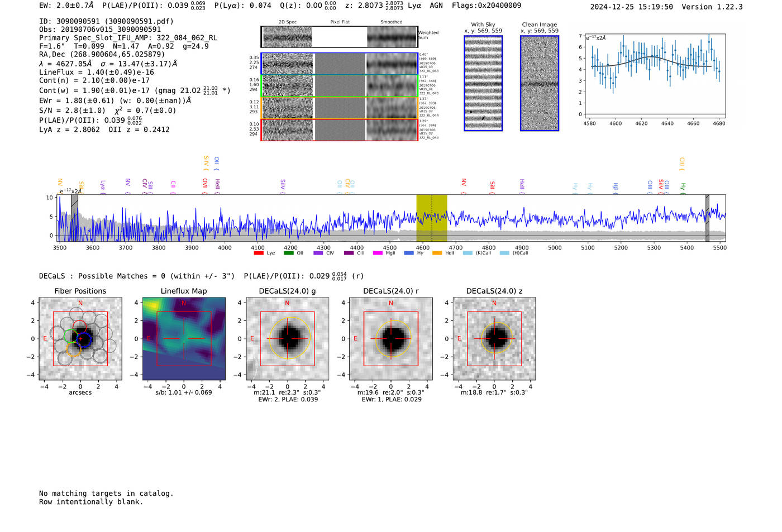The image size is (782, 532).
Task: Click the 'Flags:0x20400009' text
Action: (x=487, y=6)
